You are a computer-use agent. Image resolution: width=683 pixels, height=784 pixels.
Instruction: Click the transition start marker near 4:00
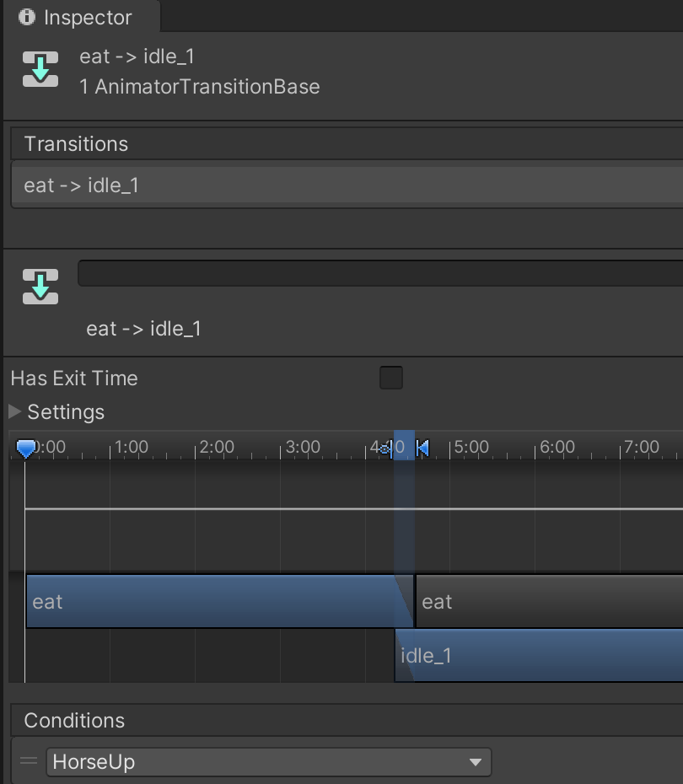(x=385, y=448)
